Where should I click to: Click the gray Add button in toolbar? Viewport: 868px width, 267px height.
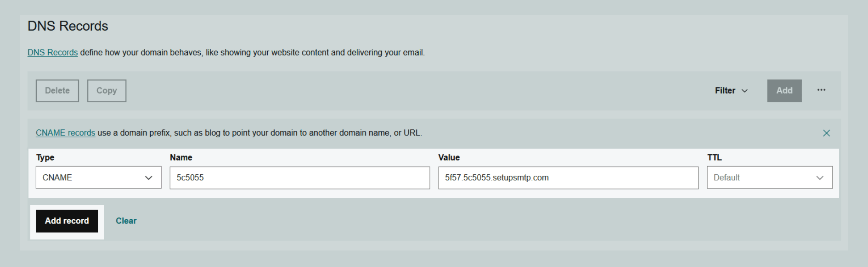(784, 91)
